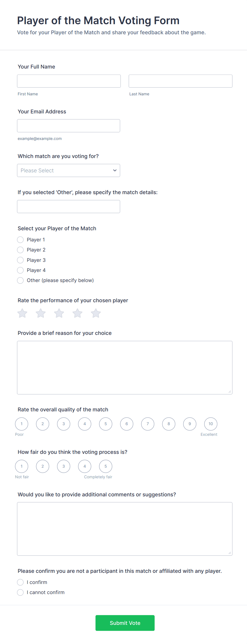
Task: Select 'I cannot confirm' radio button
Action: pos(20,592)
